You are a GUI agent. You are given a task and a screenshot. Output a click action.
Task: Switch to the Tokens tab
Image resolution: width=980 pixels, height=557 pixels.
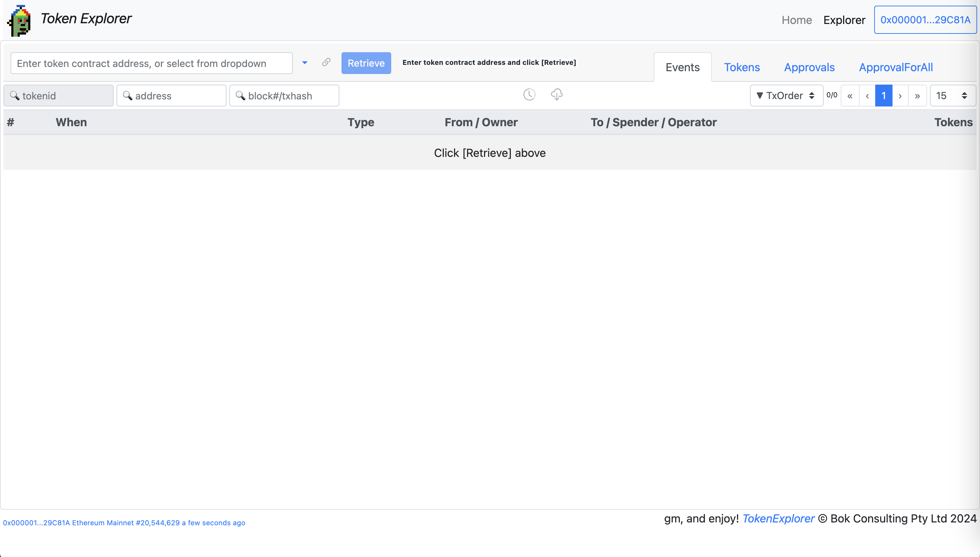coord(742,67)
